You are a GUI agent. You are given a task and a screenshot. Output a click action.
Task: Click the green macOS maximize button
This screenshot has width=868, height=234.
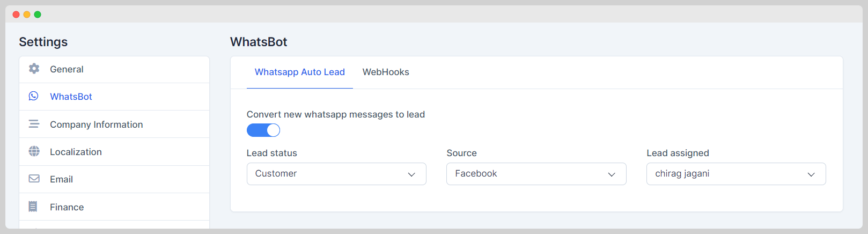38,14
